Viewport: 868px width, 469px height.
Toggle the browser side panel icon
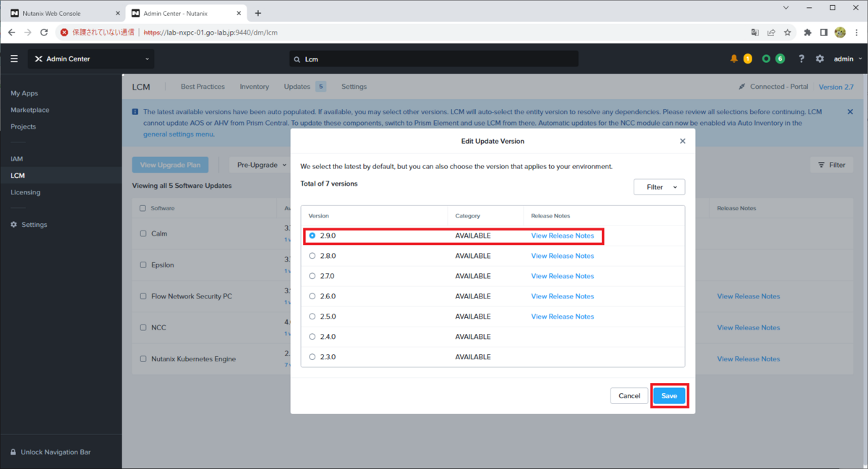point(824,33)
